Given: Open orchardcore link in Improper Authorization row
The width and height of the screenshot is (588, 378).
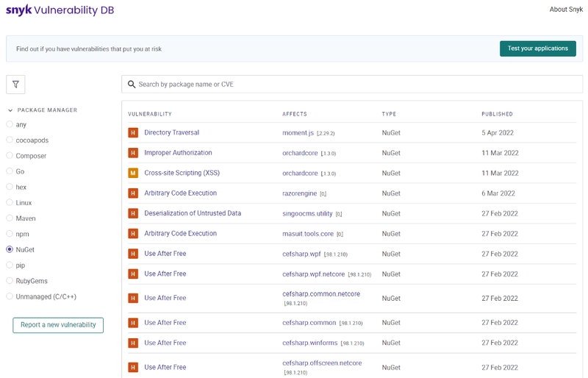Looking at the screenshot, I should pyautogui.click(x=300, y=153).
